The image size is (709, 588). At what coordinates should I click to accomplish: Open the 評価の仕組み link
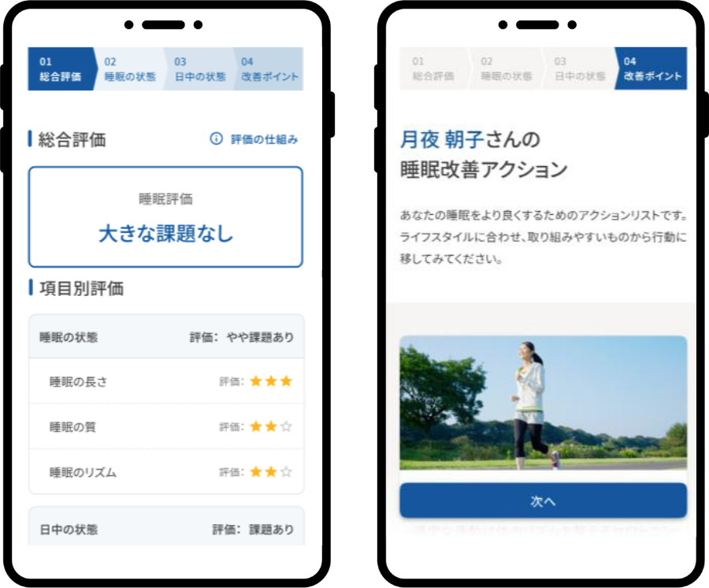coord(264,139)
